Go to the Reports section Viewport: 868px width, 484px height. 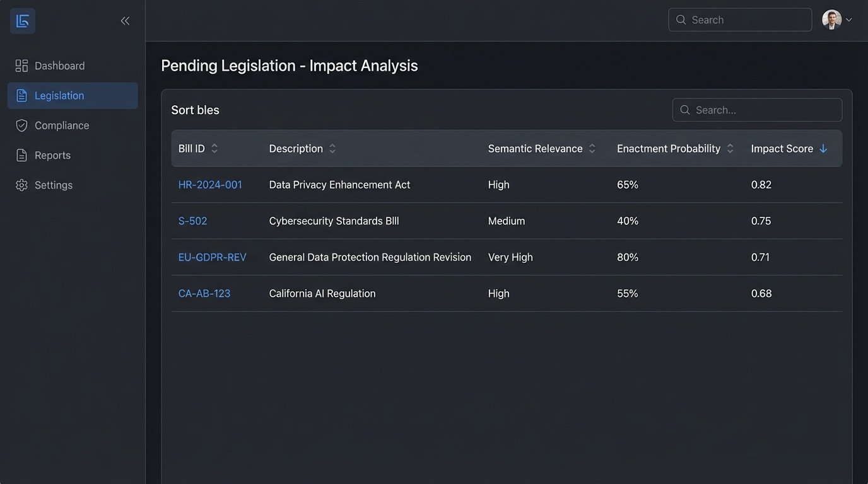tap(52, 155)
